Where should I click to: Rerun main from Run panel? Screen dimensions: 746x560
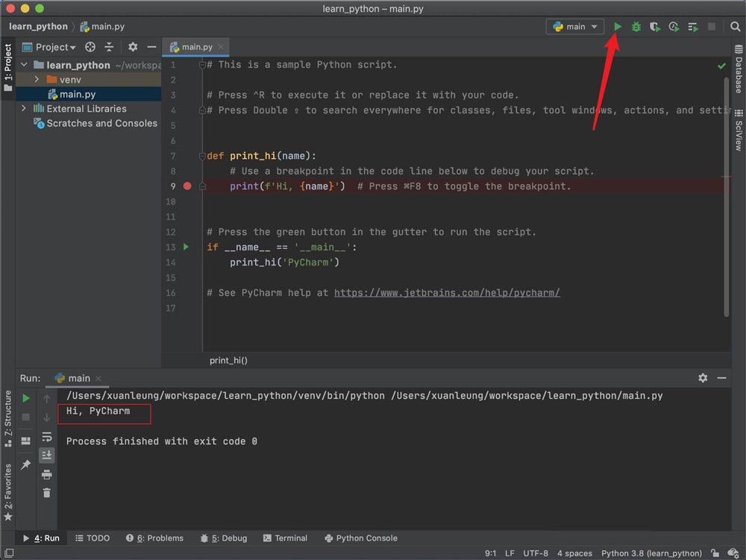pos(25,398)
